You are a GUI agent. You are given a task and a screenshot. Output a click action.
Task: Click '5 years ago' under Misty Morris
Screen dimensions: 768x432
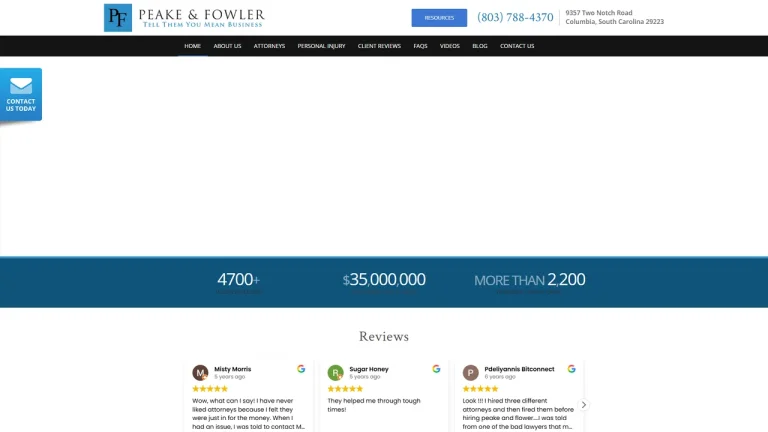230,377
